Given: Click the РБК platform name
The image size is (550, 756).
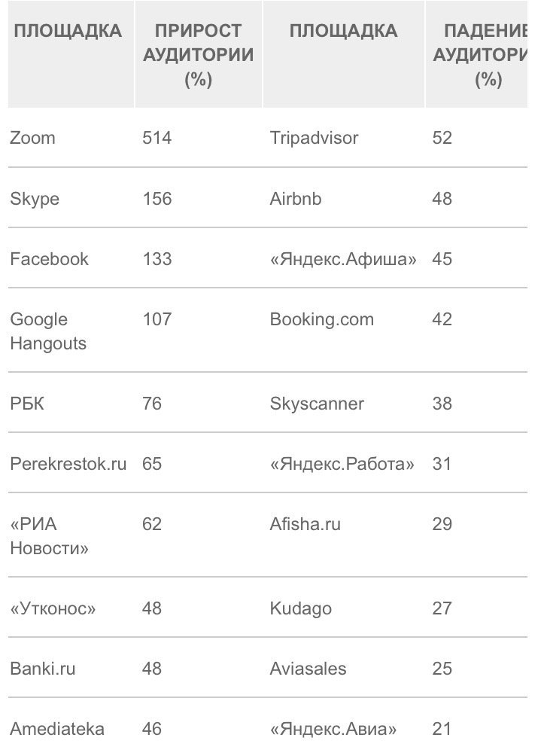Looking at the screenshot, I should tap(27, 404).
